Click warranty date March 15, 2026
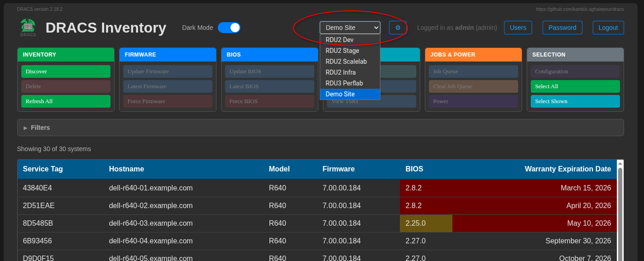 586,188
